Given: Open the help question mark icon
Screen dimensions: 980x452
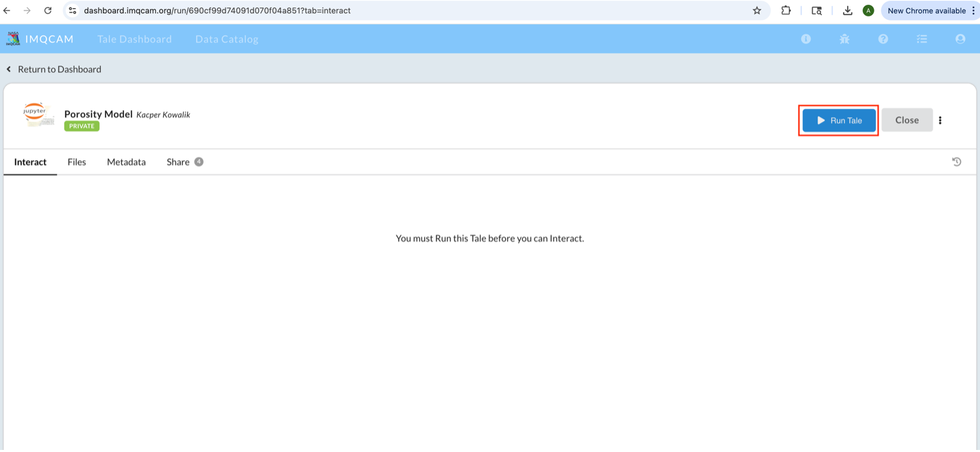Looking at the screenshot, I should click(883, 39).
